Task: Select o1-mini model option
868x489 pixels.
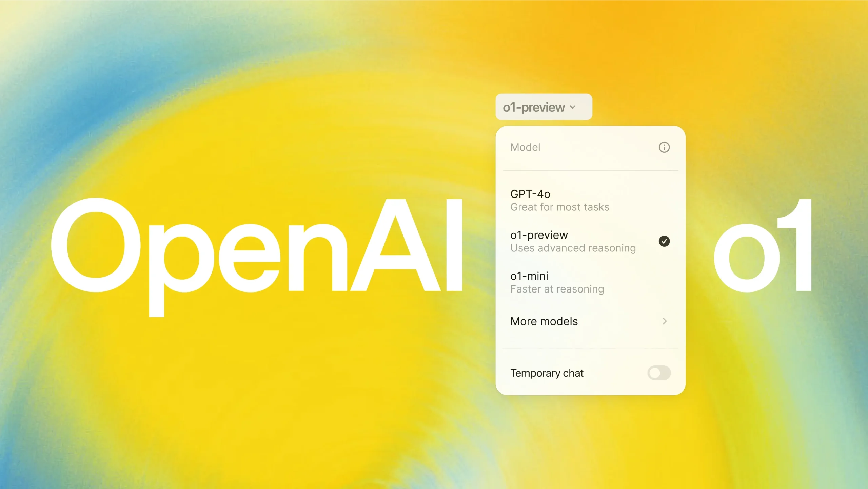Action: [588, 281]
